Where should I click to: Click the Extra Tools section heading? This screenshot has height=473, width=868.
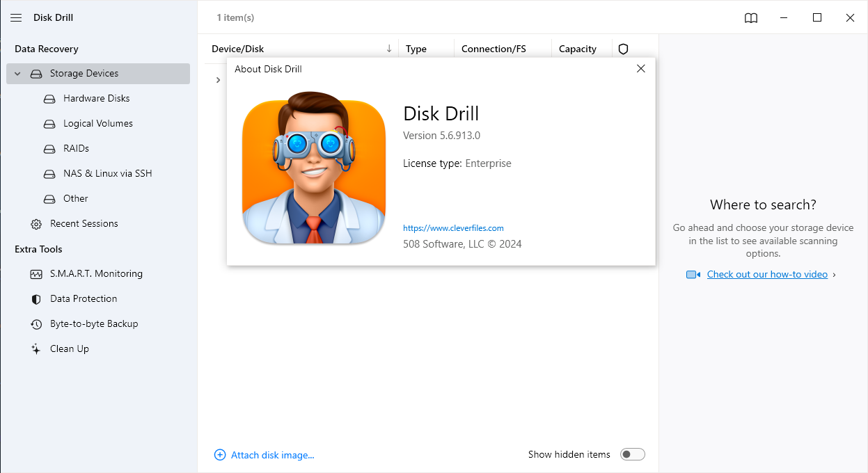coord(38,249)
